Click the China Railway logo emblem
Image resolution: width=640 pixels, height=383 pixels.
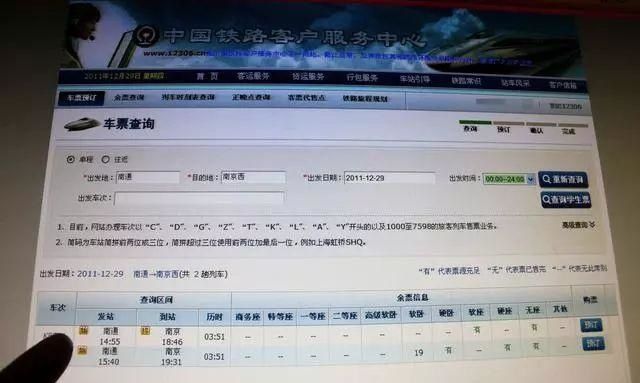[x=147, y=35]
